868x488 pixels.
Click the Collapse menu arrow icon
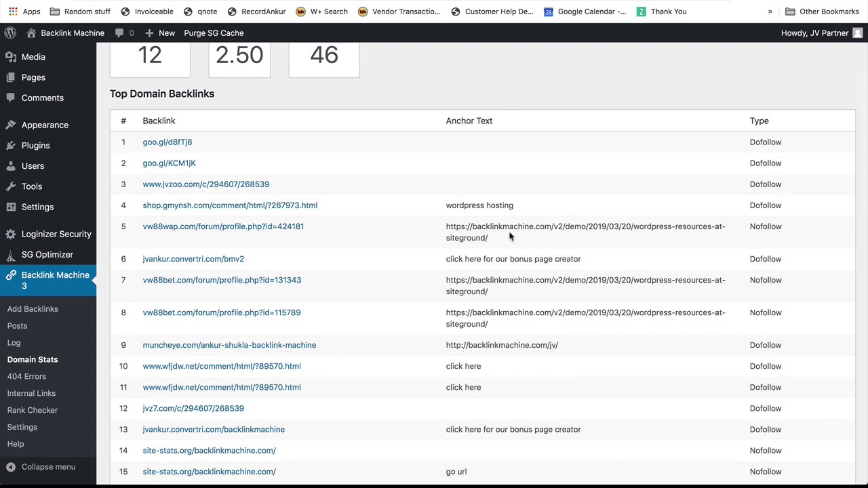11,467
